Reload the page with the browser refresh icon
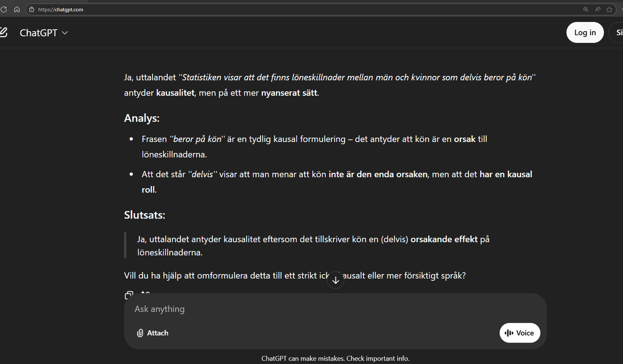 3,10
